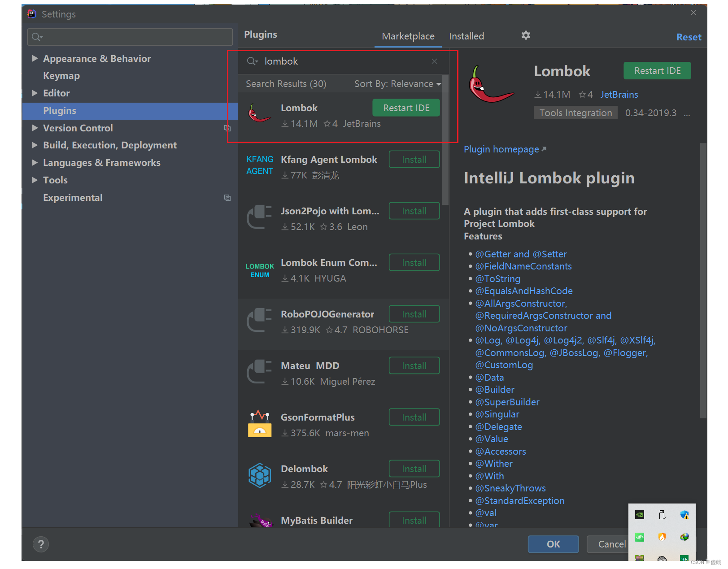Open NVIDIA tray icon
Screen dimensions: 728x569
click(640, 515)
